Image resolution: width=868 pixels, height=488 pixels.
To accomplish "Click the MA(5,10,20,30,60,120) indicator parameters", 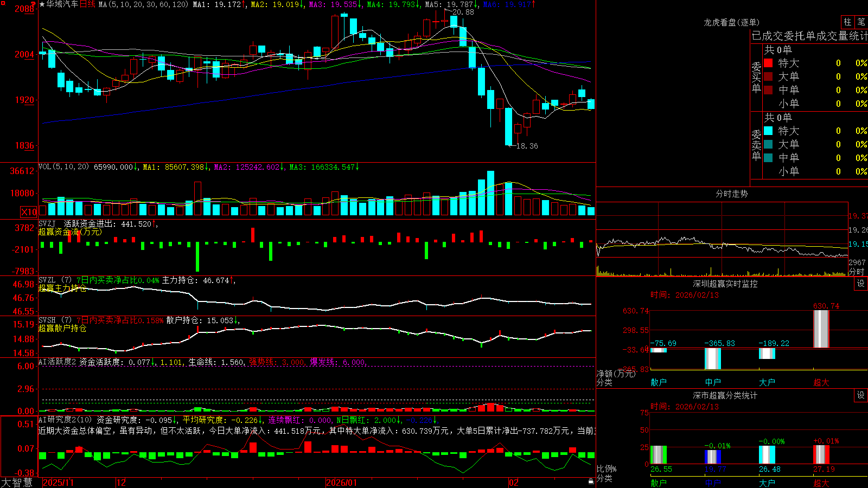I will tap(143, 4).
